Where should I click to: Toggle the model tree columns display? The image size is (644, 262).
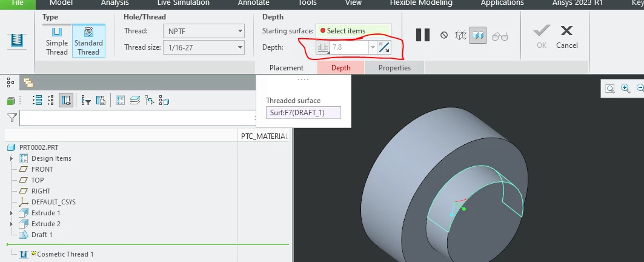(66, 100)
